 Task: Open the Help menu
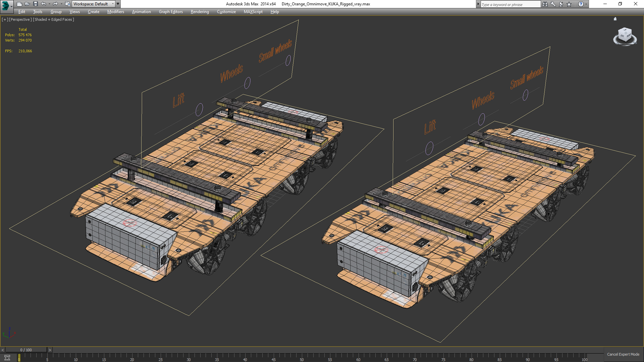275,12
